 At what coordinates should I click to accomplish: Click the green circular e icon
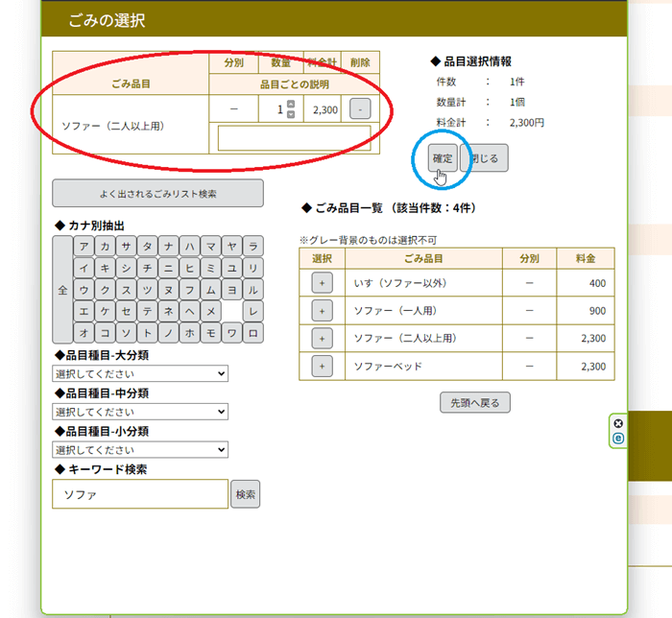tap(618, 439)
